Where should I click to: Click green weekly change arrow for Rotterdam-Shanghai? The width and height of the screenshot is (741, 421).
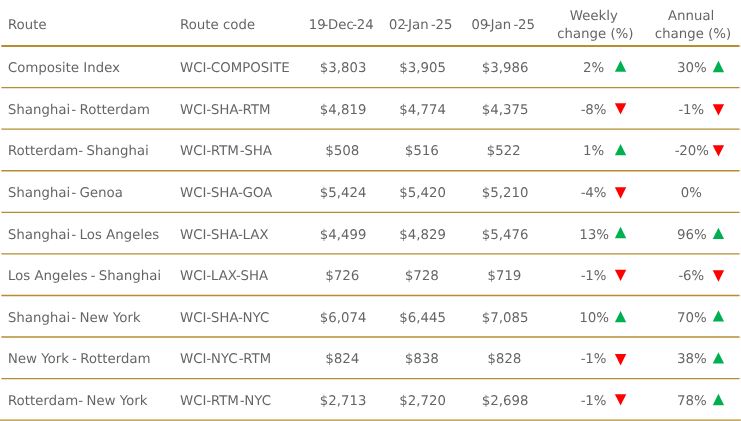[620, 150]
